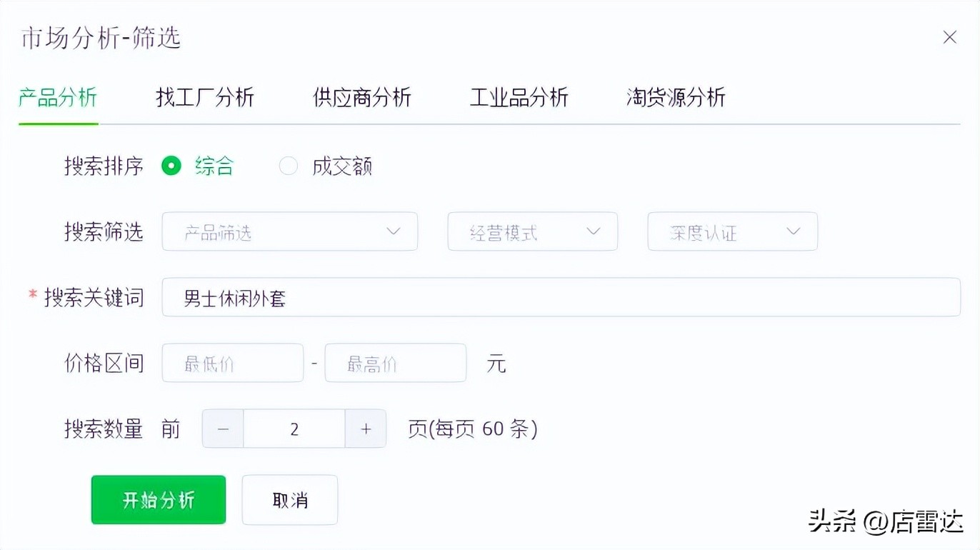Viewport: 980px width, 550px height.
Task: Increase page count with the plus stepper
Action: click(365, 429)
